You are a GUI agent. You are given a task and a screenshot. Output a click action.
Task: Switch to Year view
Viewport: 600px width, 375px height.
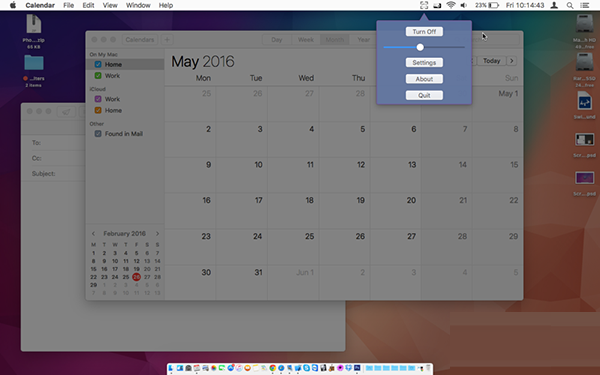363,40
